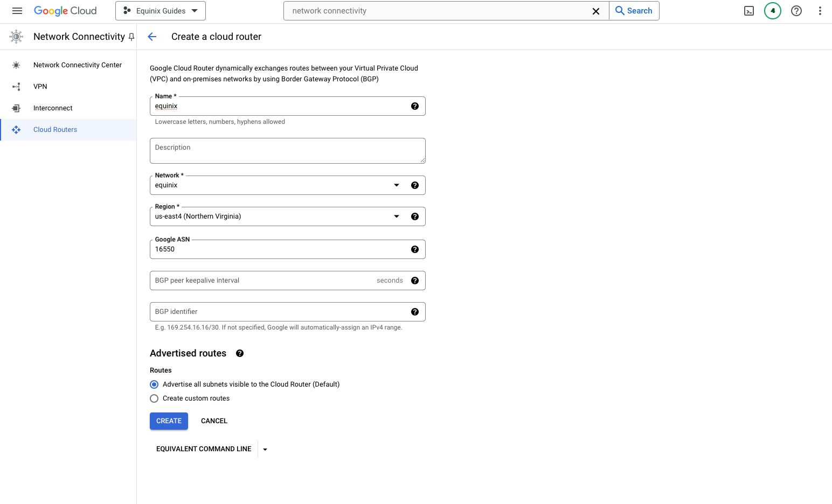Expand Equivalent command line options arrow
This screenshot has height=504, width=832.
tap(265, 449)
